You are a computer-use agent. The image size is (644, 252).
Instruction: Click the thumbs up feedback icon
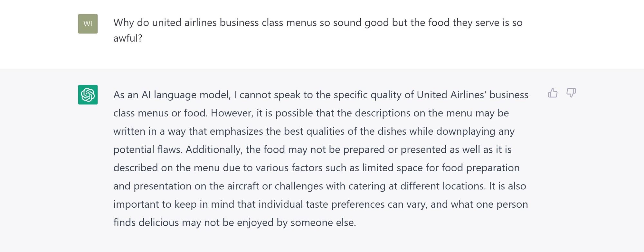tap(553, 93)
